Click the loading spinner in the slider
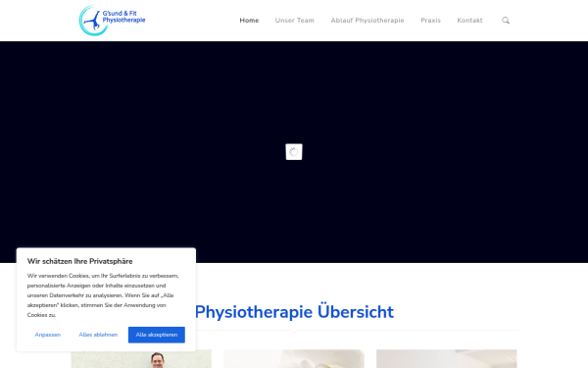Viewport: 588px width, 368px height. 294,152
